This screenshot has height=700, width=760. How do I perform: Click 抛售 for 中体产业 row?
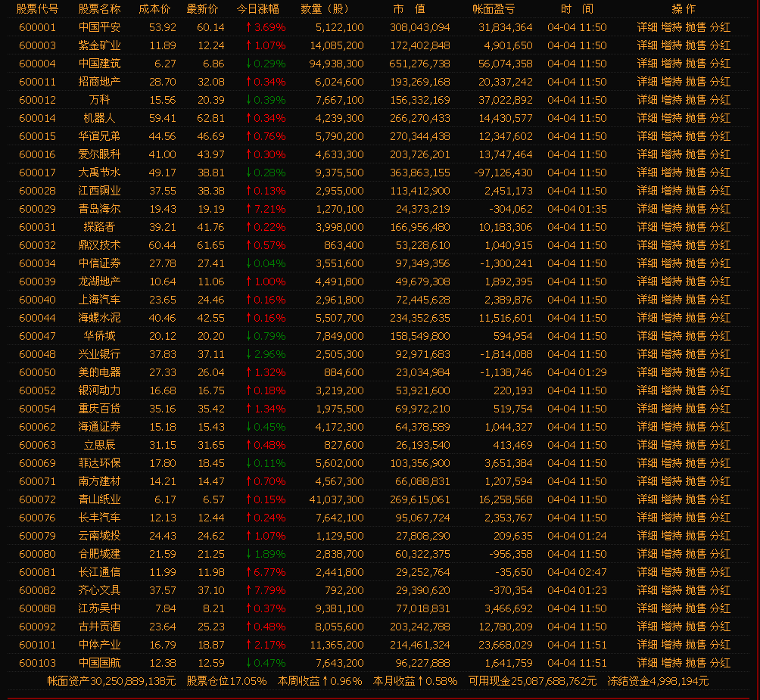pyautogui.click(x=696, y=646)
